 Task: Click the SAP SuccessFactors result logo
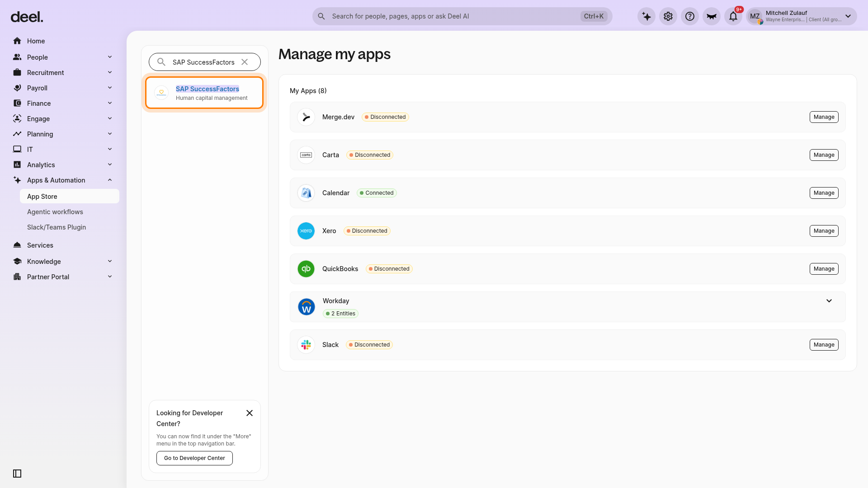pos(161,93)
